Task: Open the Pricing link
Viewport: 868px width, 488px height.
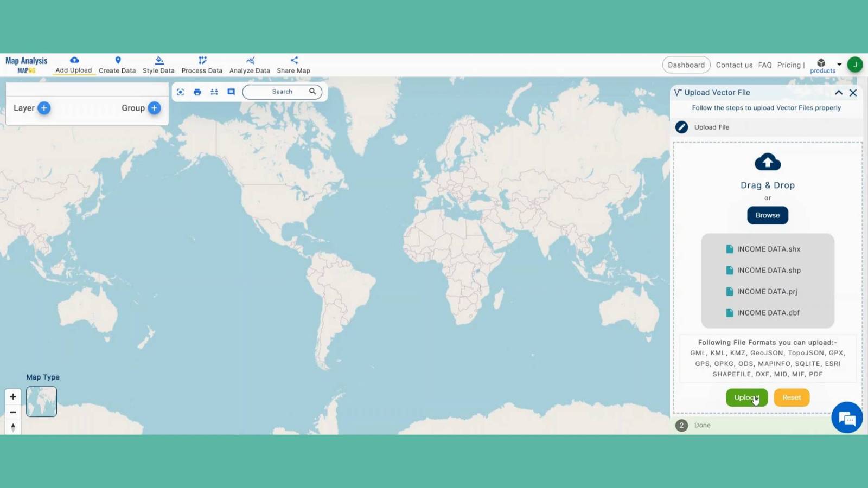Action: (789, 65)
